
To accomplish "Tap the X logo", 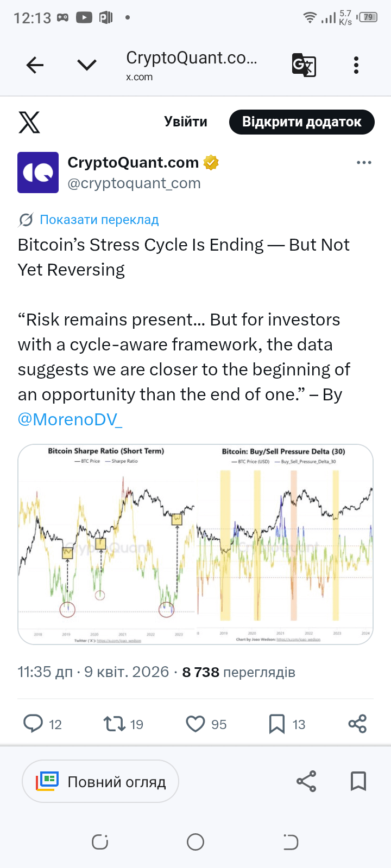I will (29, 122).
